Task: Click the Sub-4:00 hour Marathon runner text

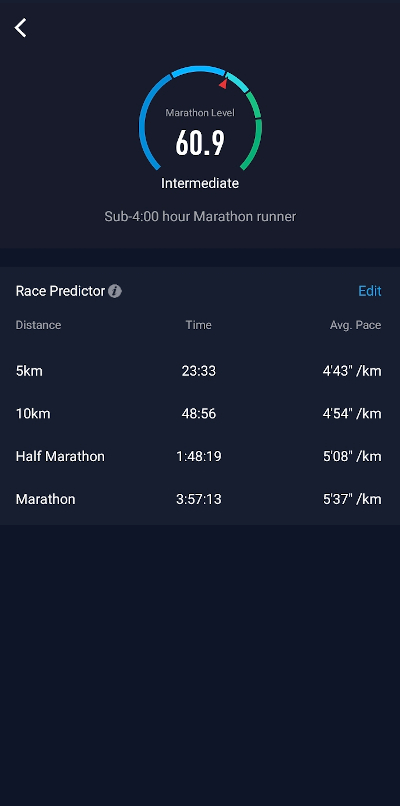Action: tap(200, 216)
